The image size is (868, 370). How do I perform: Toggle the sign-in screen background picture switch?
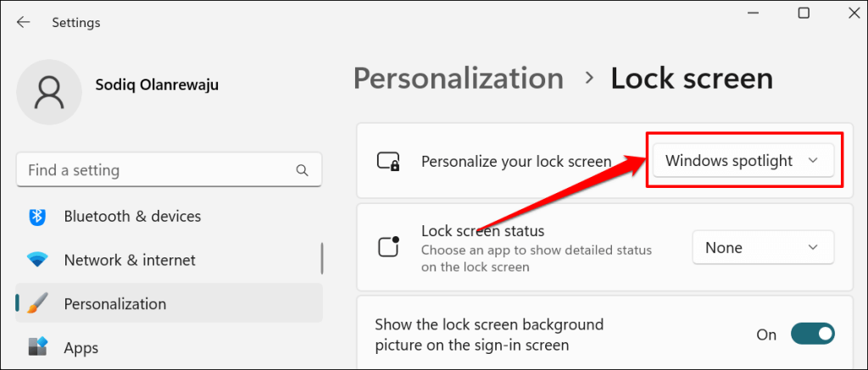[812, 334]
